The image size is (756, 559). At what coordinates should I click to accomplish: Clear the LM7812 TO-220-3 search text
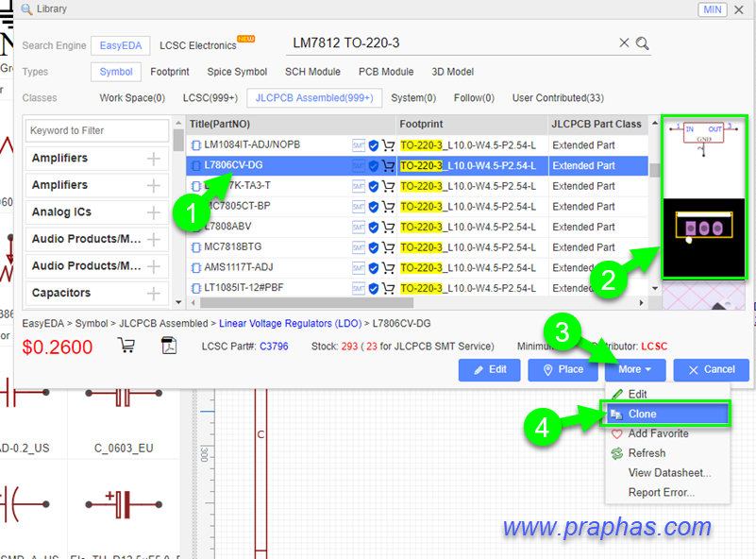tap(624, 42)
